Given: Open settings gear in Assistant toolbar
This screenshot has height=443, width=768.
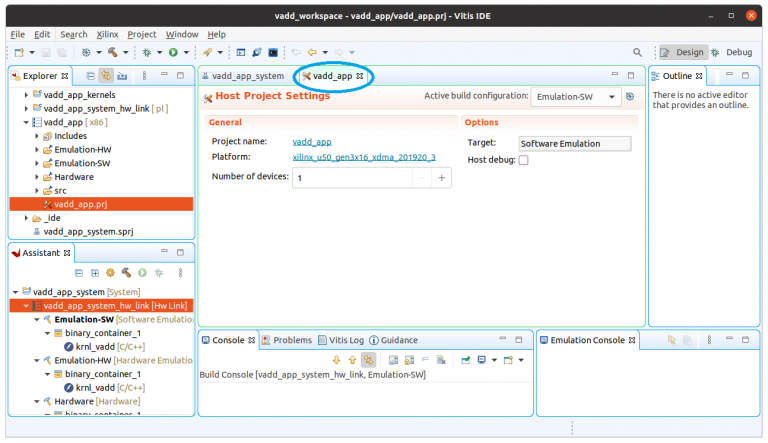Looking at the screenshot, I should (110, 272).
